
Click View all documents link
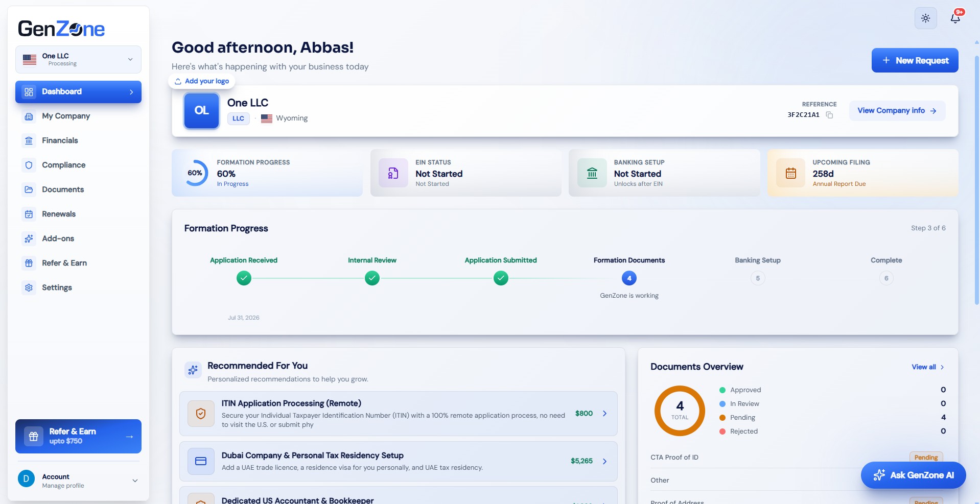point(928,367)
